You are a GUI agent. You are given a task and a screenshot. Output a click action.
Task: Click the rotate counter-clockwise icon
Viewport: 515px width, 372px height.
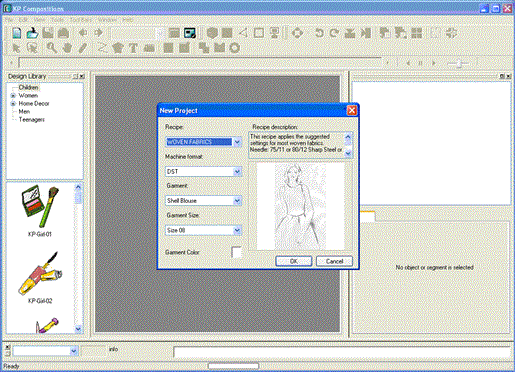click(319, 33)
